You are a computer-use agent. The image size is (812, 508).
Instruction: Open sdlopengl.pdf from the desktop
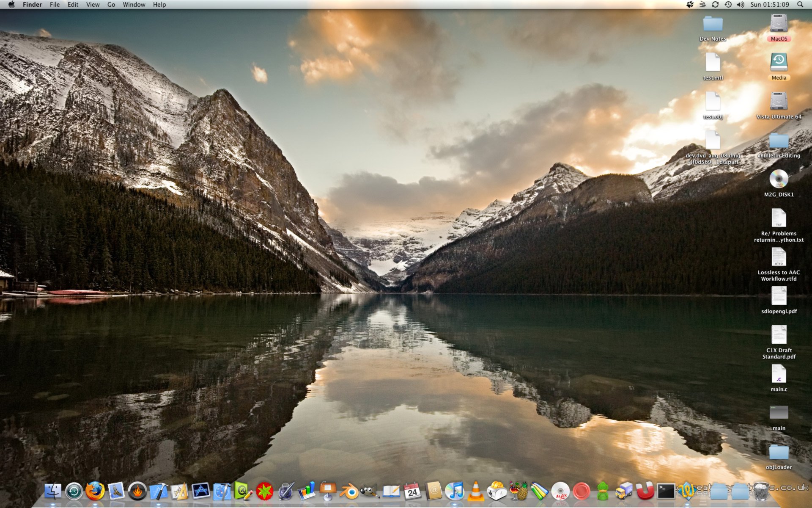coord(778,296)
